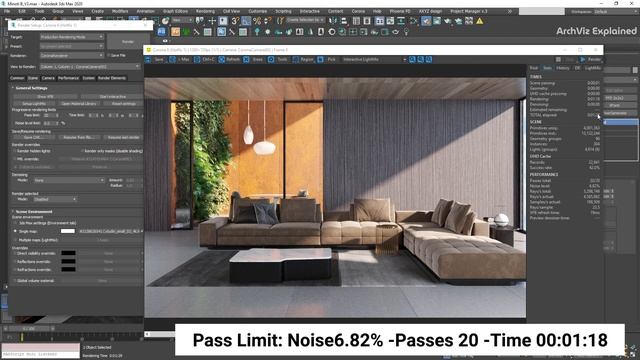Screen dimensions: 640x360
Task: Click the yellow warning triangle icon
Action: 480,21
